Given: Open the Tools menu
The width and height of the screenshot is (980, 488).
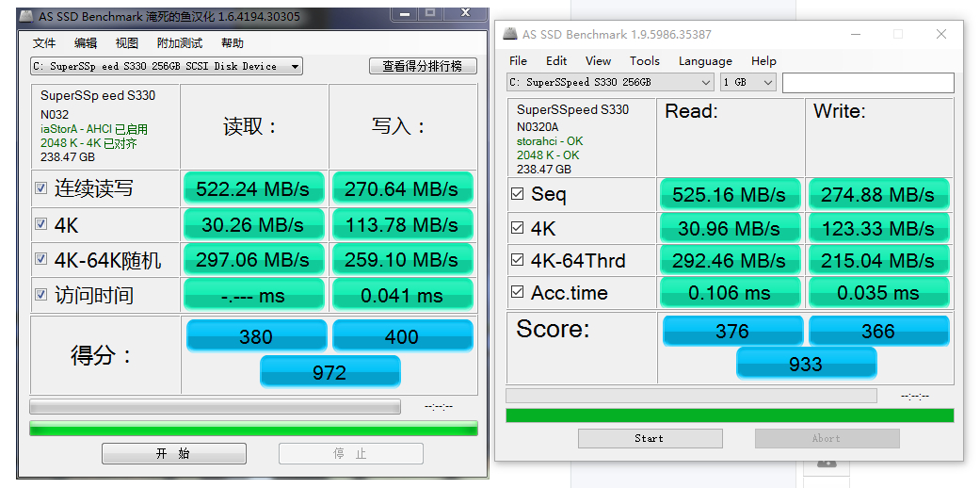Looking at the screenshot, I should [x=644, y=60].
